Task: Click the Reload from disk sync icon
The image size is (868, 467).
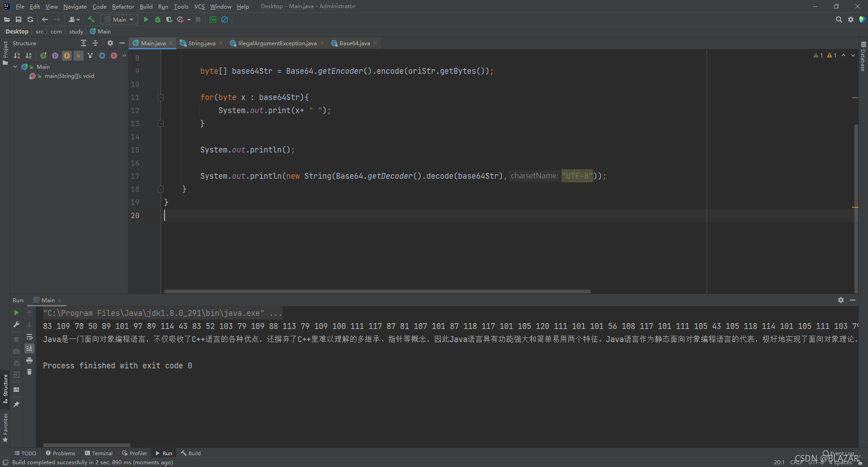Action: pos(30,19)
